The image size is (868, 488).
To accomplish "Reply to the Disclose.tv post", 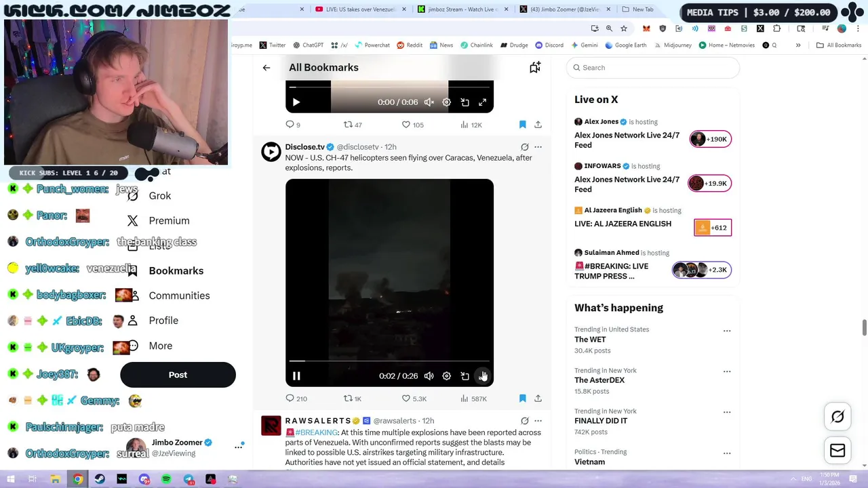I will pos(296,399).
